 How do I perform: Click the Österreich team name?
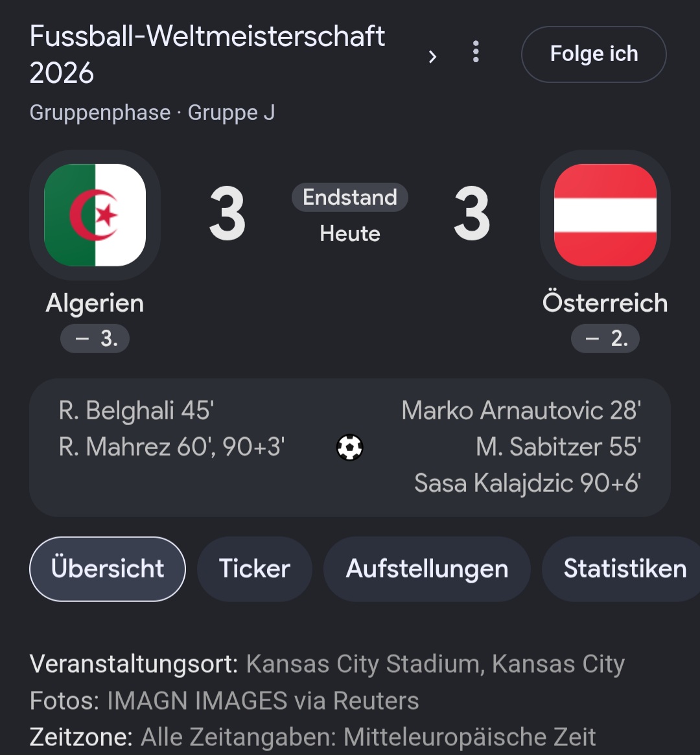605,303
